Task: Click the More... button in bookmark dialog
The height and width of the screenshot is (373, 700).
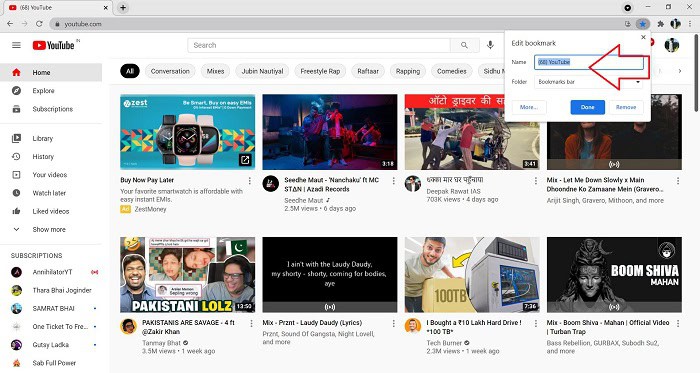Action: (x=529, y=107)
